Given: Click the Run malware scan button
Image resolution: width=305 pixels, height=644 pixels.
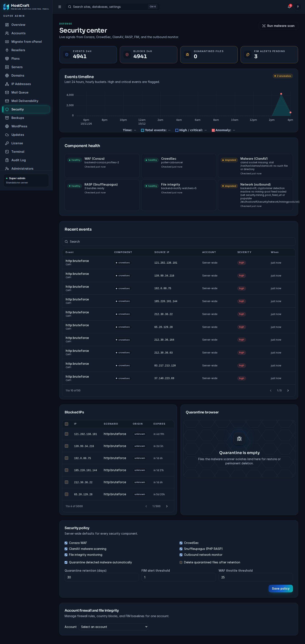Looking at the screenshot, I should pyautogui.click(x=278, y=26).
